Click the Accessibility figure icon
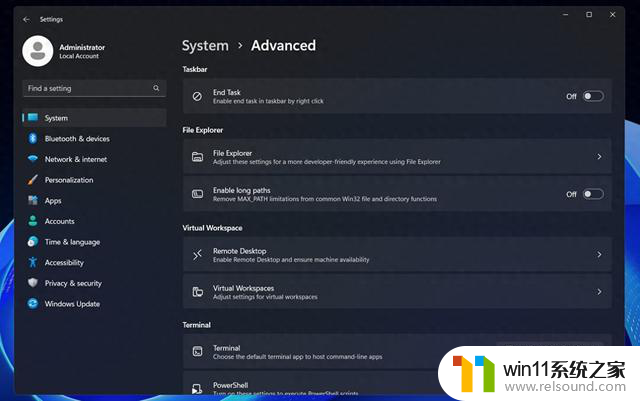 33,262
